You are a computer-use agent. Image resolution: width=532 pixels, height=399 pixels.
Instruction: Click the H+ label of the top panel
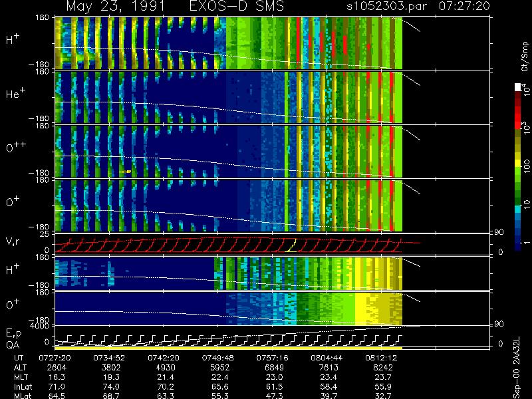click(x=13, y=40)
